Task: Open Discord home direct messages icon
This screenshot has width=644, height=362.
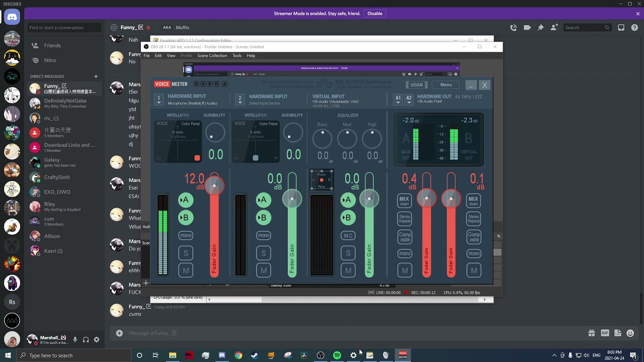Action: pyautogui.click(x=12, y=17)
